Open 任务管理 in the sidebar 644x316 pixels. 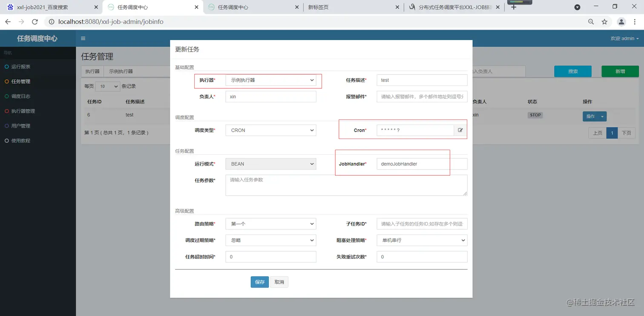(x=38, y=81)
